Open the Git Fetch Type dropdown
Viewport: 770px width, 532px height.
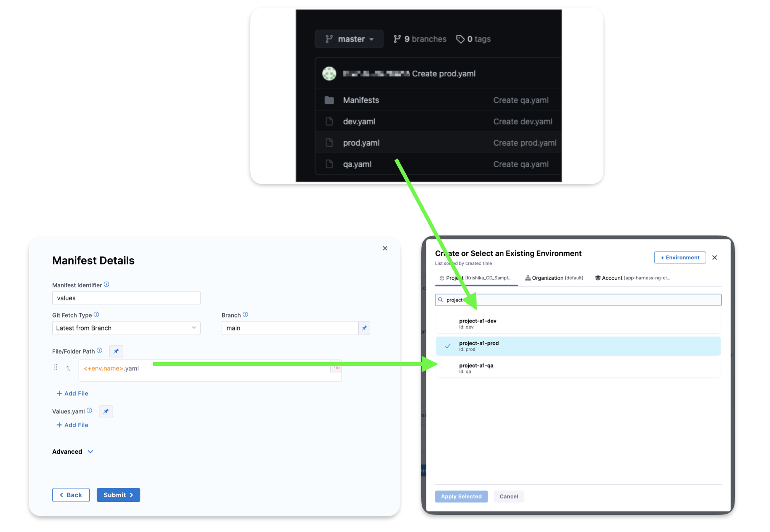(126, 328)
